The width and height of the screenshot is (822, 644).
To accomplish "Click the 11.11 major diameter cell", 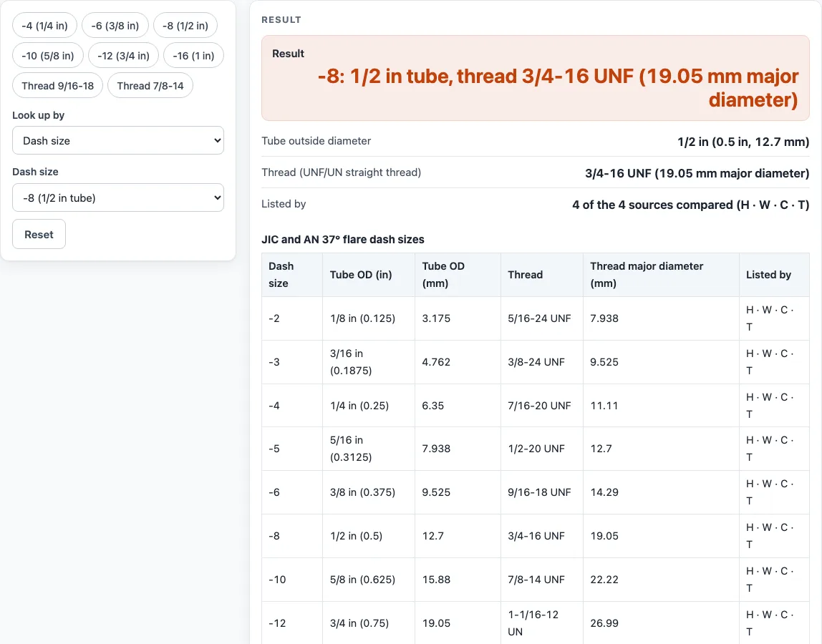I will point(660,406).
